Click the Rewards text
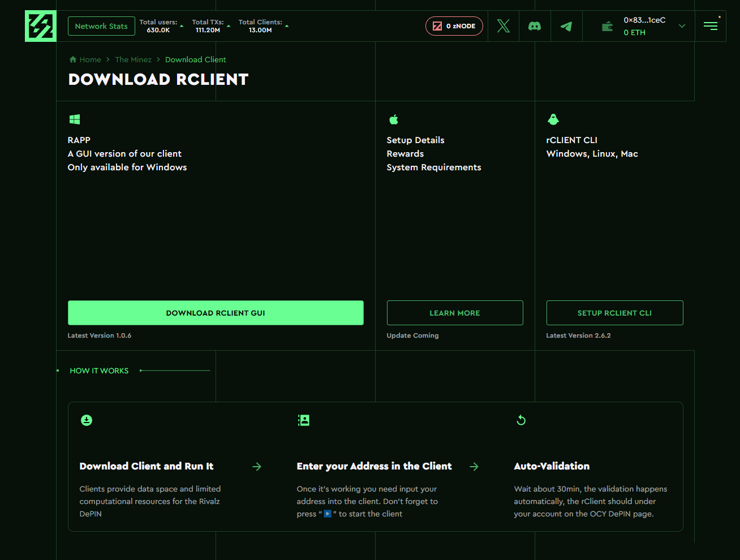This screenshot has width=740, height=560. tap(405, 154)
